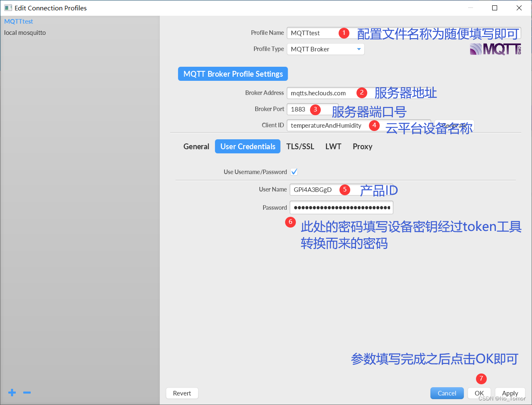Click the MQTT.org logo
532x405 pixels.
click(495, 49)
